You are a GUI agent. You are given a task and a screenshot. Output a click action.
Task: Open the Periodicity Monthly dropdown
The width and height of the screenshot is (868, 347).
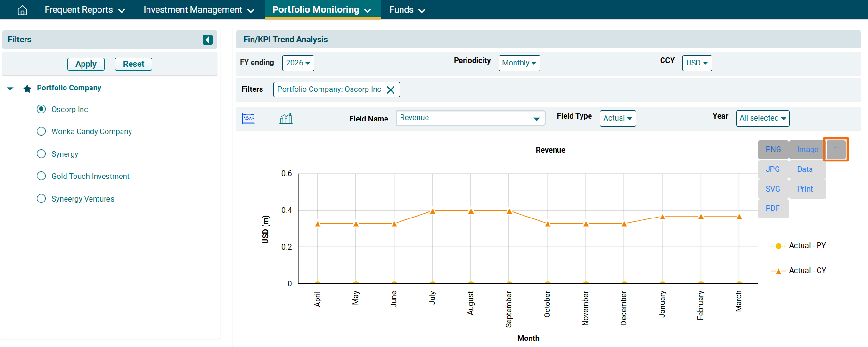tap(519, 63)
